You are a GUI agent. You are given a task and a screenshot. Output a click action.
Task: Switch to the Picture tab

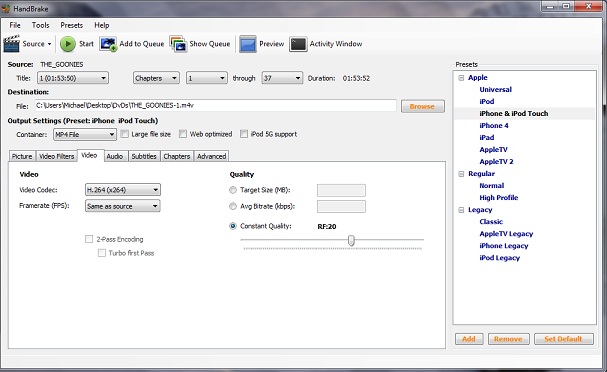tap(22, 156)
